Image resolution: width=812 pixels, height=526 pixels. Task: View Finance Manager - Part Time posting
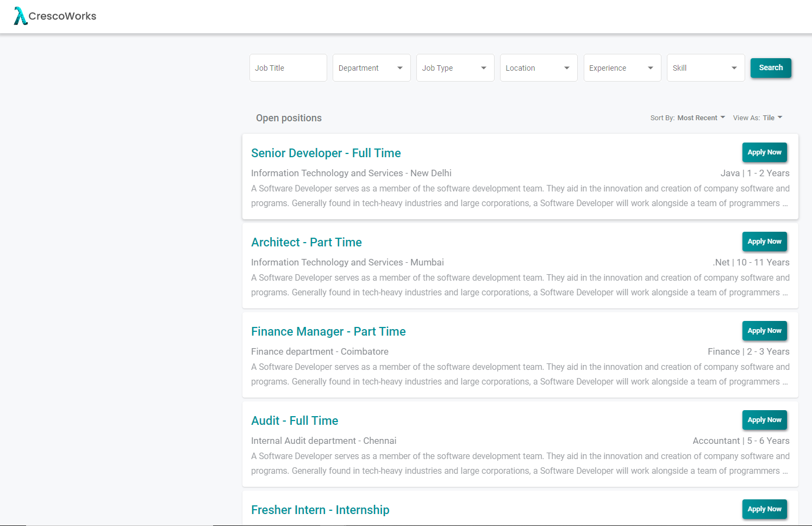[x=328, y=332]
